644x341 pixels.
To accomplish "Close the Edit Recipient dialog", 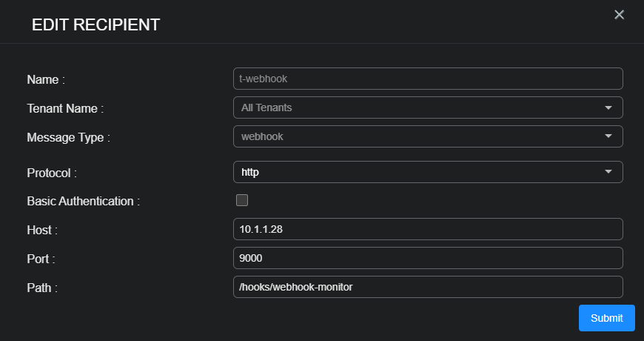I will [620, 15].
